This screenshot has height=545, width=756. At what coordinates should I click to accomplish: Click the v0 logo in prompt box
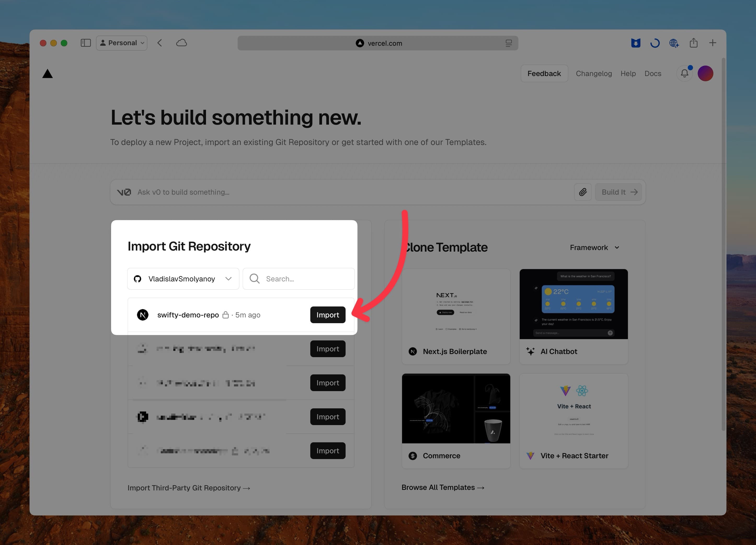coord(124,192)
